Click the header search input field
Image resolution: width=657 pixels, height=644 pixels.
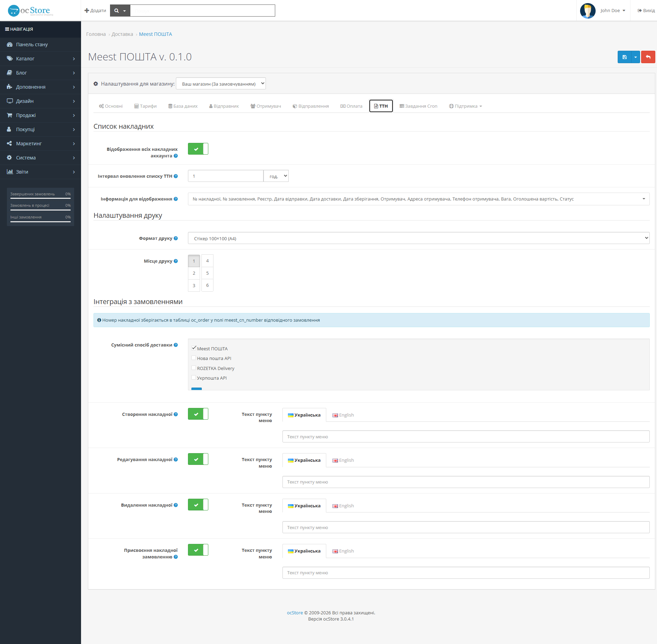tap(202, 11)
